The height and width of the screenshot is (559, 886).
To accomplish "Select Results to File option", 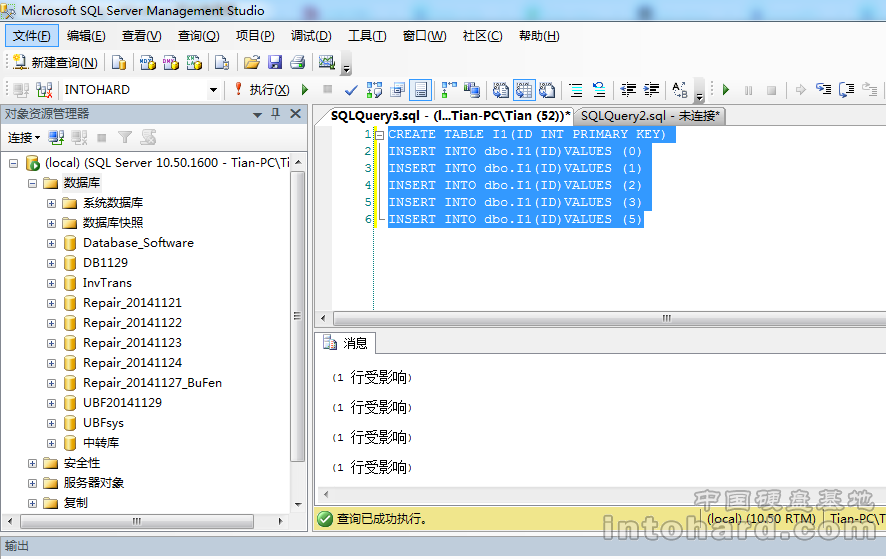I will 547,90.
